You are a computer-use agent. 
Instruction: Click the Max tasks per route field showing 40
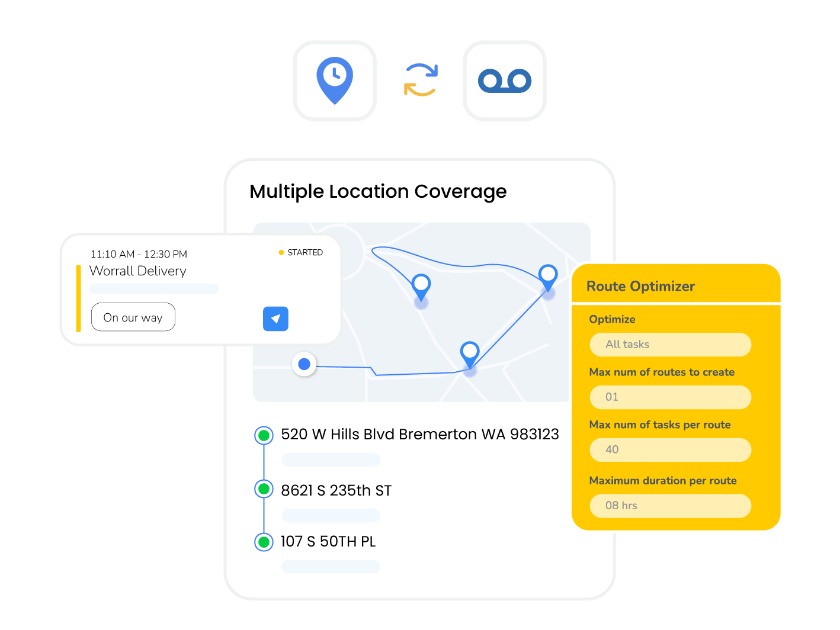click(670, 450)
